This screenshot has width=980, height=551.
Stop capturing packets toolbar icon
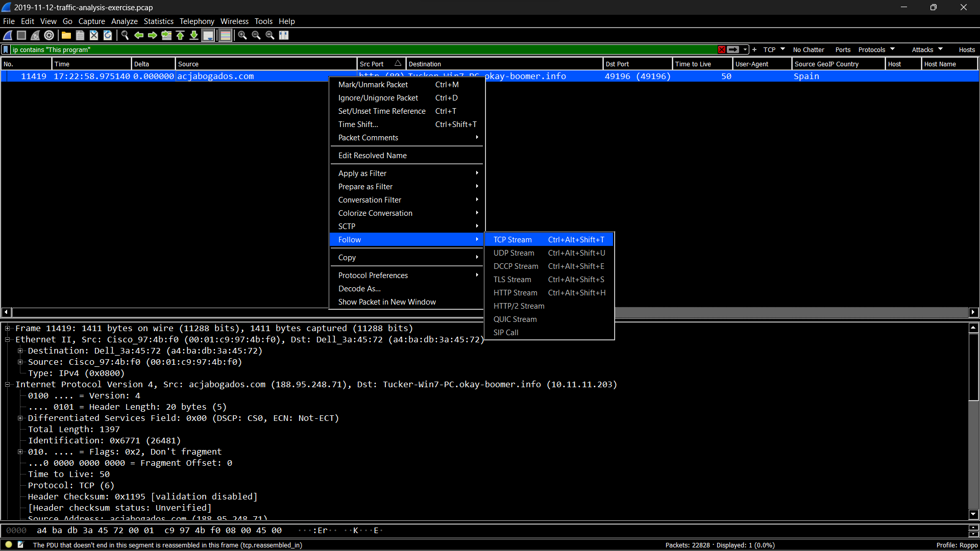click(21, 35)
